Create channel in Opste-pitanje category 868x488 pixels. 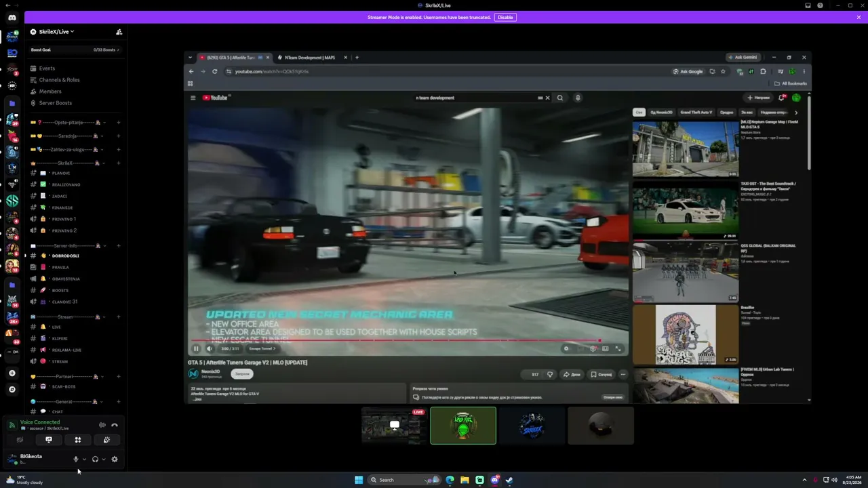[x=119, y=123]
